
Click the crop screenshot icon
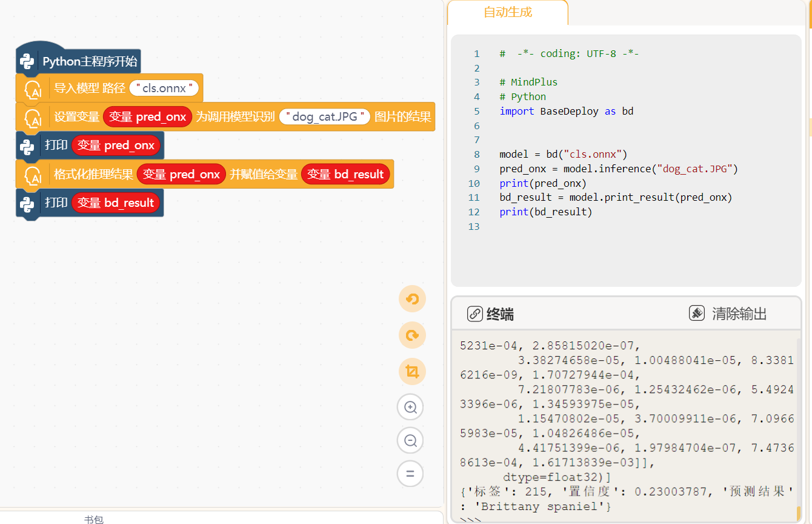(x=412, y=371)
